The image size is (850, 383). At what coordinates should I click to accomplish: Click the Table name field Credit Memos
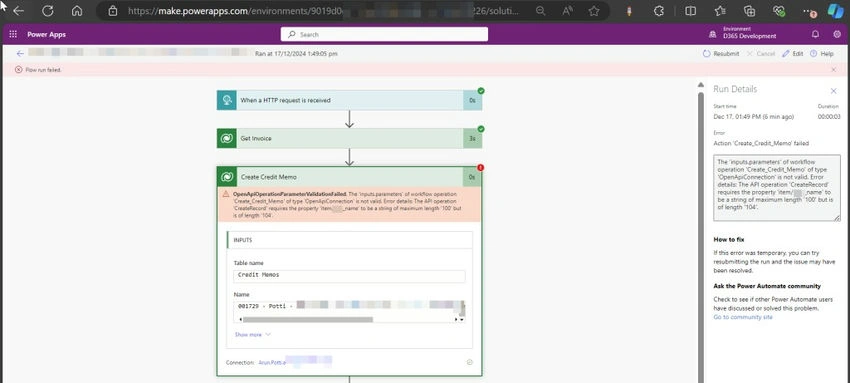pyautogui.click(x=349, y=275)
